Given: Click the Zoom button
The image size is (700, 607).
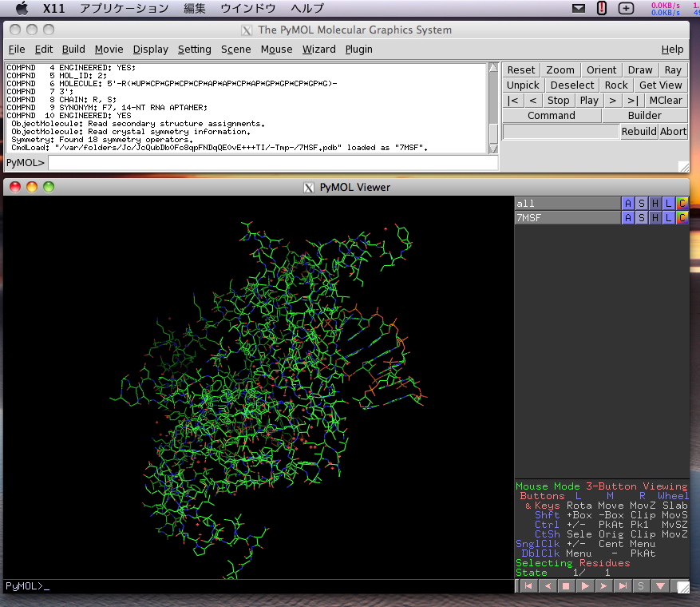Looking at the screenshot, I should click(x=560, y=70).
